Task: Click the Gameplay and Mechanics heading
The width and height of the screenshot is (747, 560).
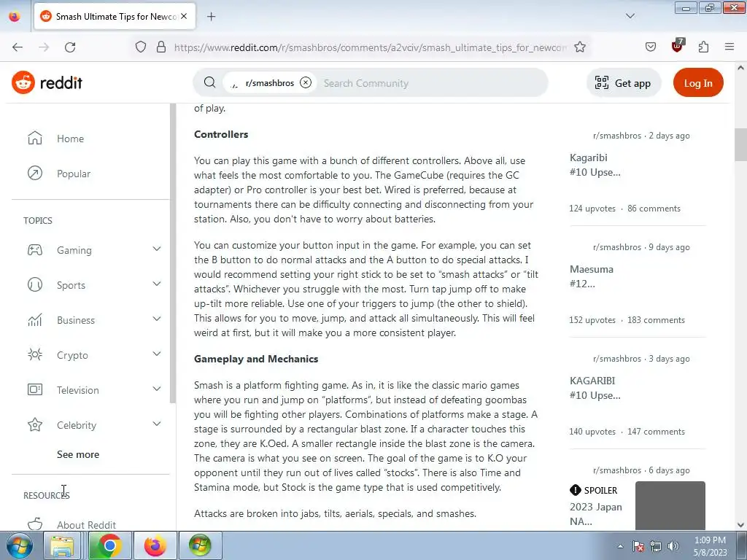Action: [256, 359]
